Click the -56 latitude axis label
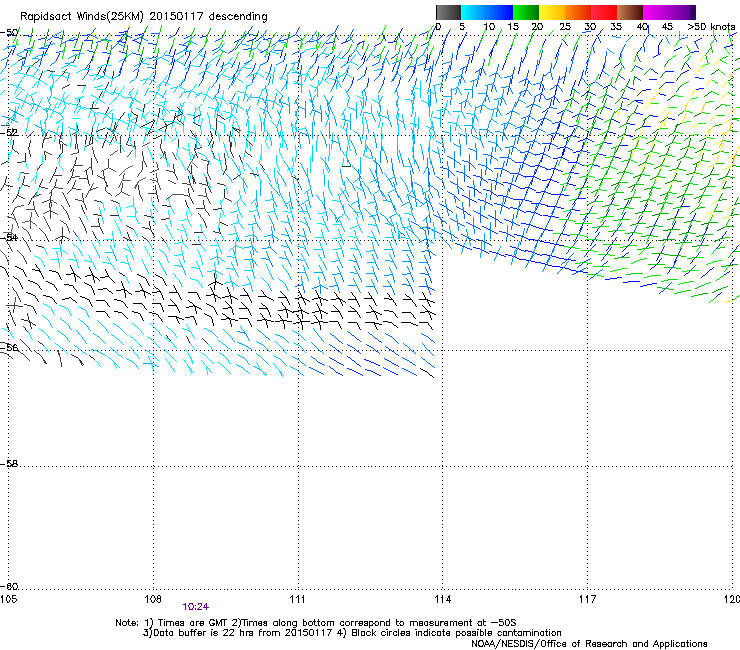Viewport: 740px width, 650px height. tap(9, 347)
